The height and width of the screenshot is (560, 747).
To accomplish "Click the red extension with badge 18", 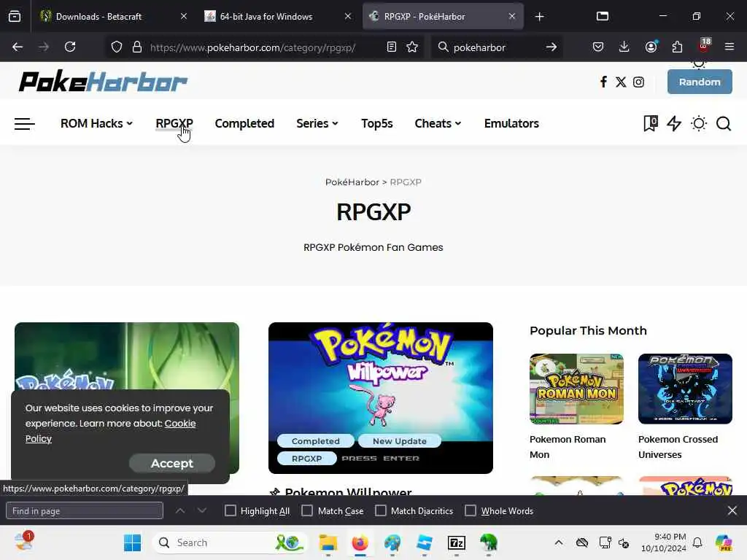I will coord(704,46).
